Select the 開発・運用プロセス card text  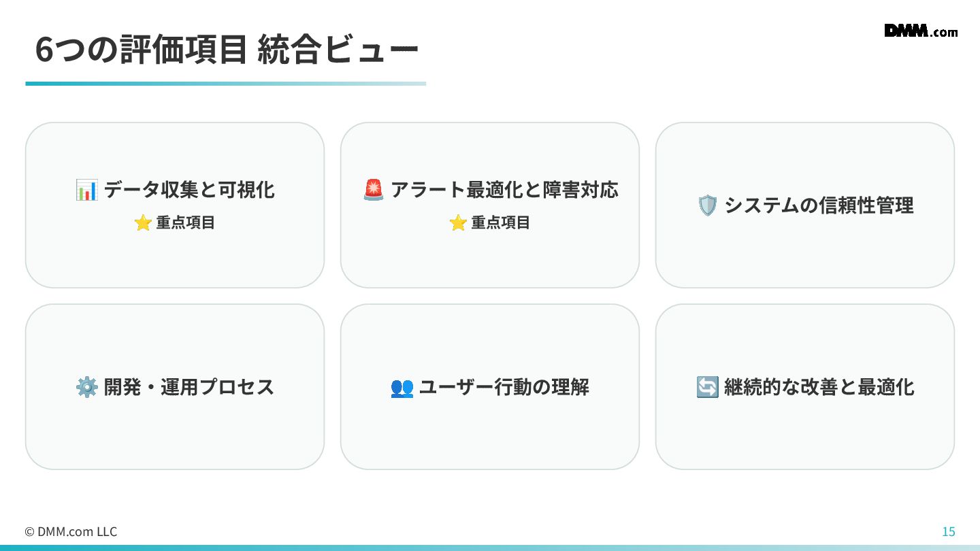coord(189,387)
